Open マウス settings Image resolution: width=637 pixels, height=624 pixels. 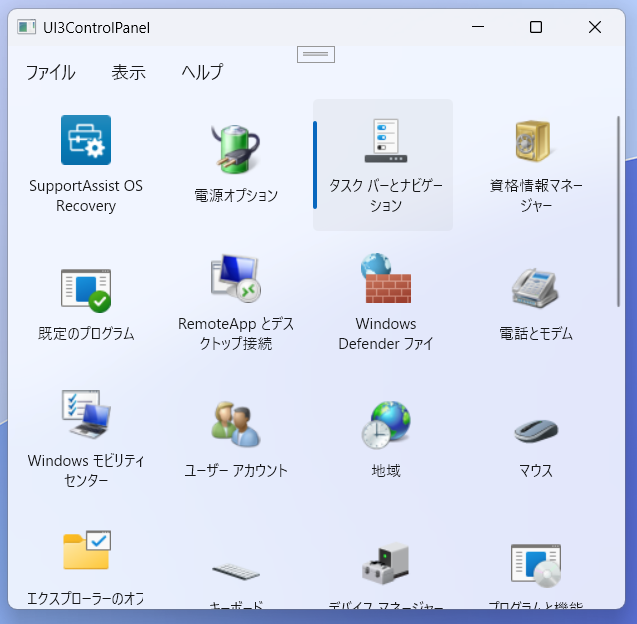click(x=535, y=432)
